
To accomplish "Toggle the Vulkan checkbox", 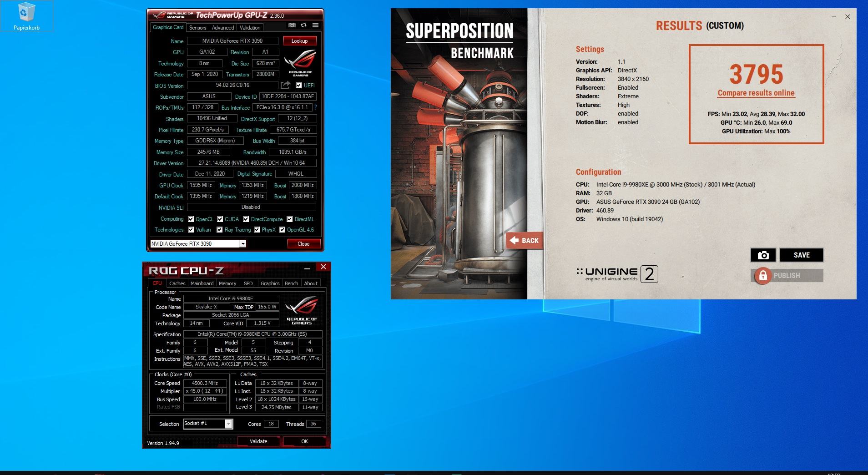I will [191, 230].
